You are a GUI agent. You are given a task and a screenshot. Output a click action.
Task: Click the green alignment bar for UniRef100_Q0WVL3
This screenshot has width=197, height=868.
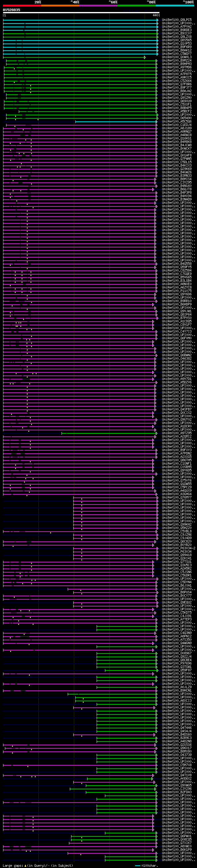point(74,57)
